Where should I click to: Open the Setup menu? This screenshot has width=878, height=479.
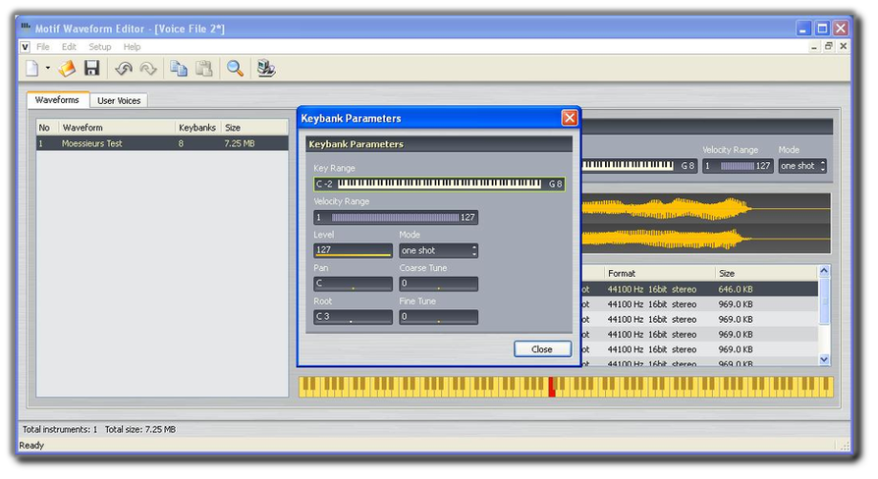click(100, 47)
